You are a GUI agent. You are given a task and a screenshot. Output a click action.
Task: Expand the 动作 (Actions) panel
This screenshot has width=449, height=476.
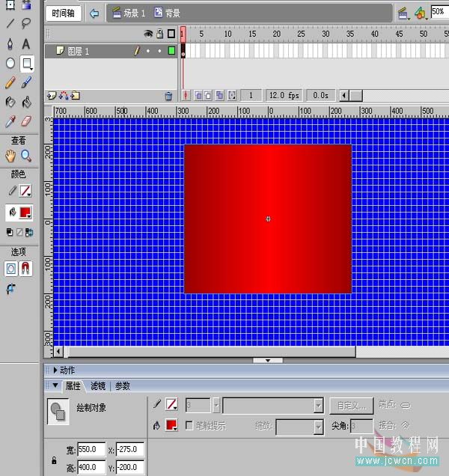pyautogui.click(x=55, y=370)
